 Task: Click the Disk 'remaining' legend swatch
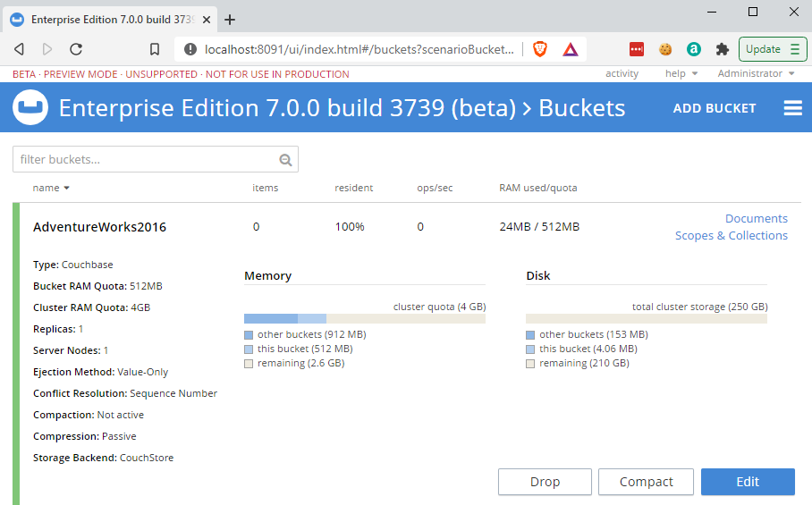[530, 364]
